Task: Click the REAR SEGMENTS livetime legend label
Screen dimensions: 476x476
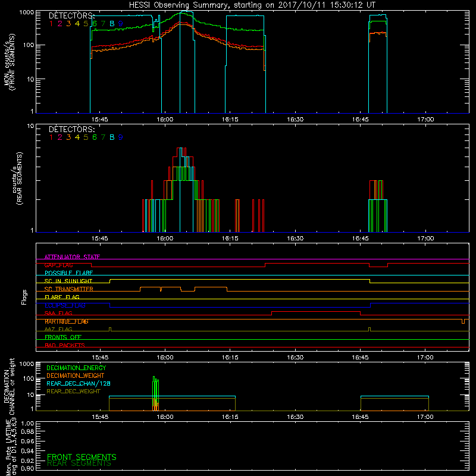Action: (79, 464)
